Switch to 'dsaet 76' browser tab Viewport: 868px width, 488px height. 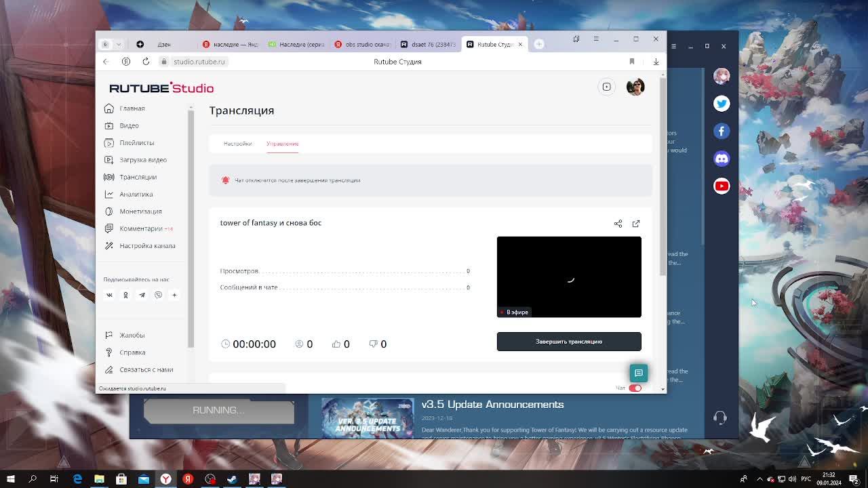click(x=429, y=44)
